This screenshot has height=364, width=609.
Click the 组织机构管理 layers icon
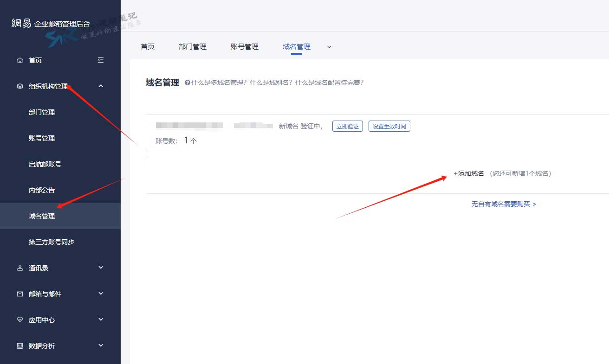pyautogui.click(x=19, y=86)
